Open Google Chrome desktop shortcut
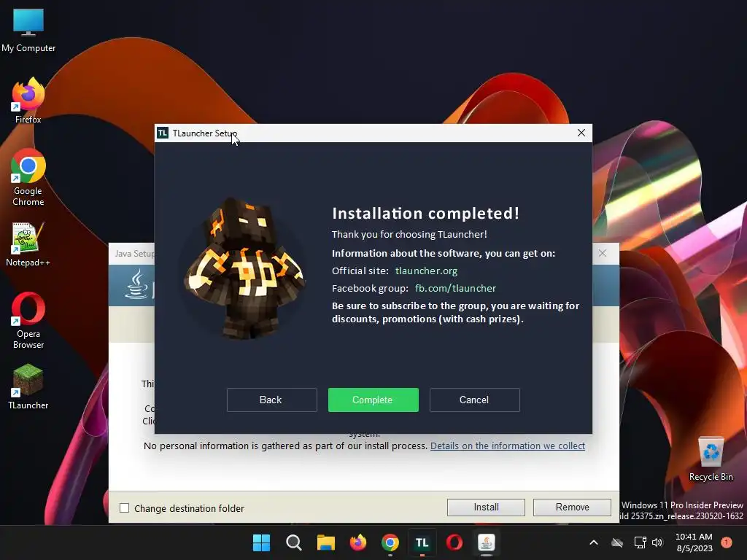Image resolution: width=747 pixels, height=560 pixels. pos(28,177)
